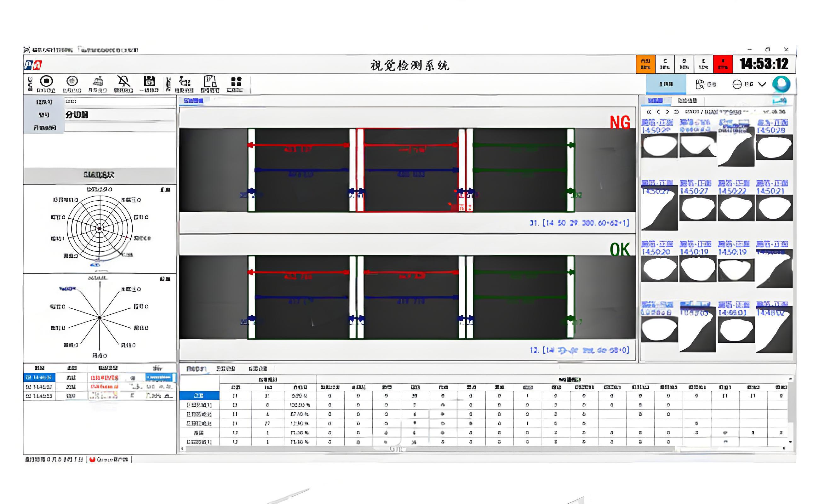Click the document with flask icon

pos(210,81)
